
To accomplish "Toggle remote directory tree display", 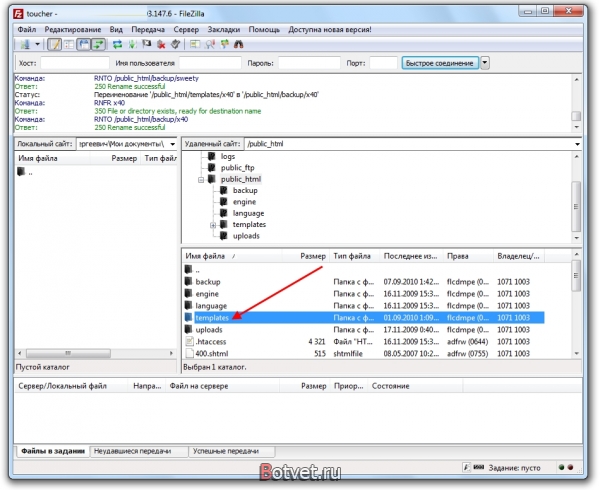I will [x=84, y=44].
